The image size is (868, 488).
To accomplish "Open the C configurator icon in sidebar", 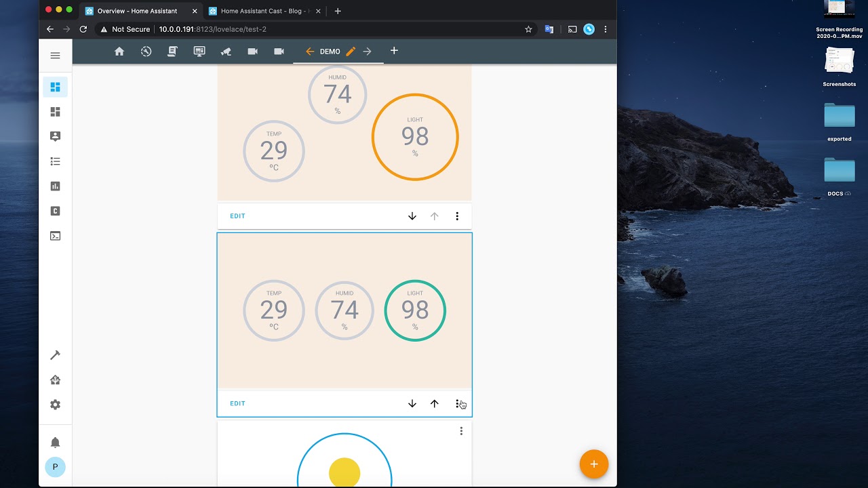I will pyautogui.click(x=56, y=211).
